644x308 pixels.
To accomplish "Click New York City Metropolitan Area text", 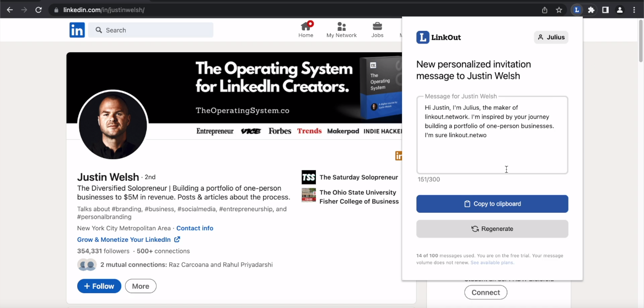I will tap(124, 228).
